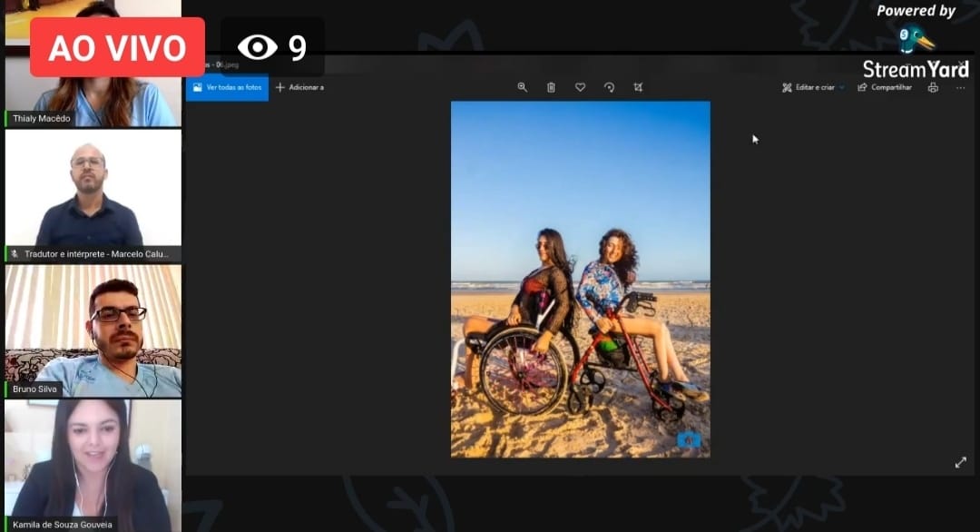
Task: Click the beach wheelchair photo
Action: [x=580, y=279]
